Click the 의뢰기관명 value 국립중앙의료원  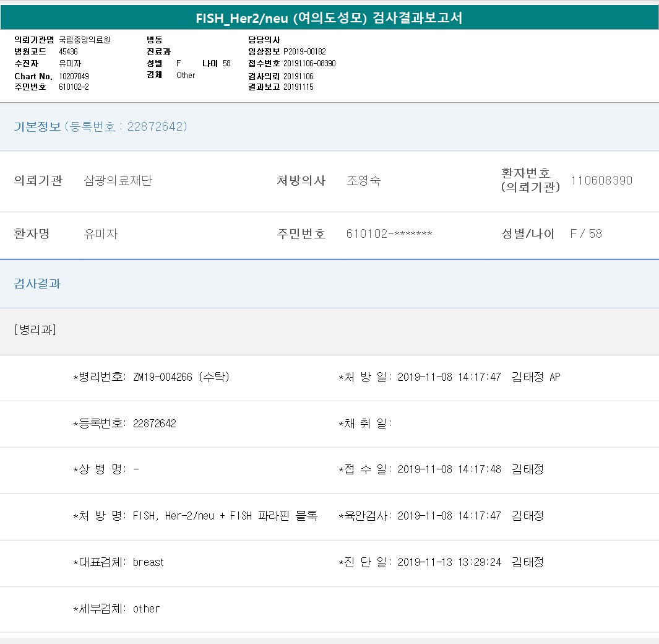click(84, 40)
